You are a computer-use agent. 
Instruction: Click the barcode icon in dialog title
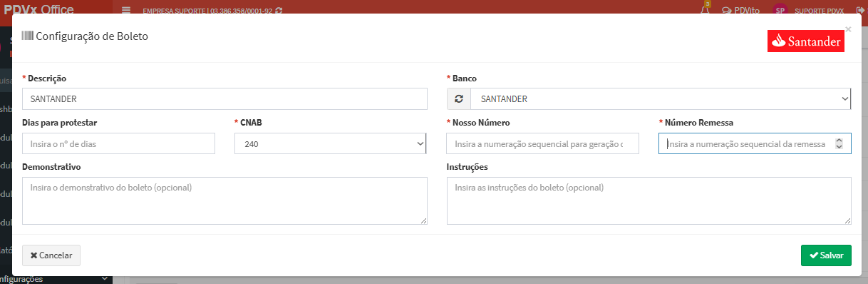click(x=28, y=35)
